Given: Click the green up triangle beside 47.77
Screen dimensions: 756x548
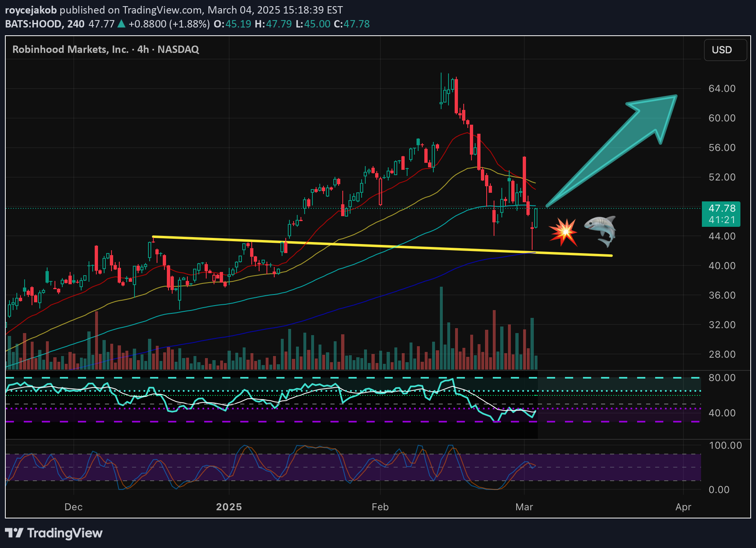Looking at the screenshot, I should pyautogui.click(x=121, y=24).
